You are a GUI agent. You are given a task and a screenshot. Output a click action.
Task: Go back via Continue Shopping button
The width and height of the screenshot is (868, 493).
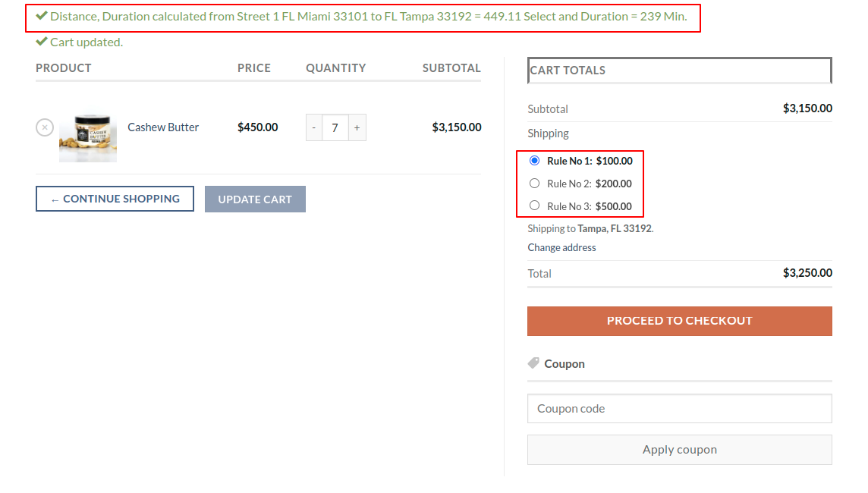[115, 199]
